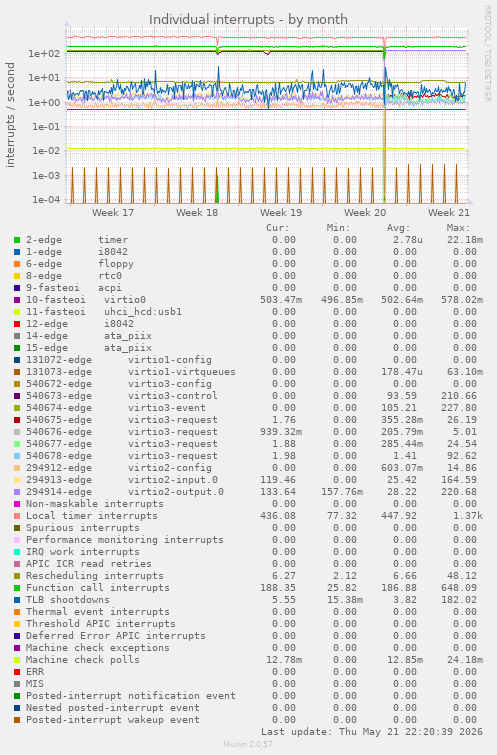The height and width of the screenshot is (755, 497).
Task: Click the virtio3-control legend label
Action: (x=172, y=396)
